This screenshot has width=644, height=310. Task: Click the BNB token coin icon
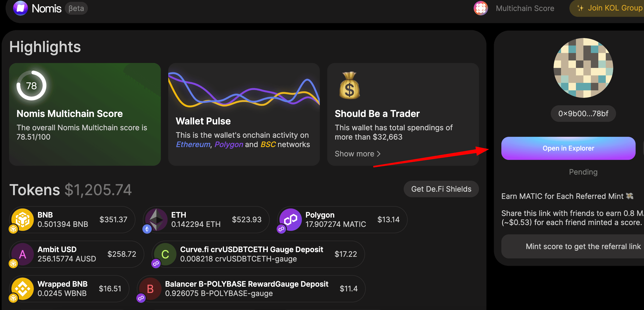point(23,219)
